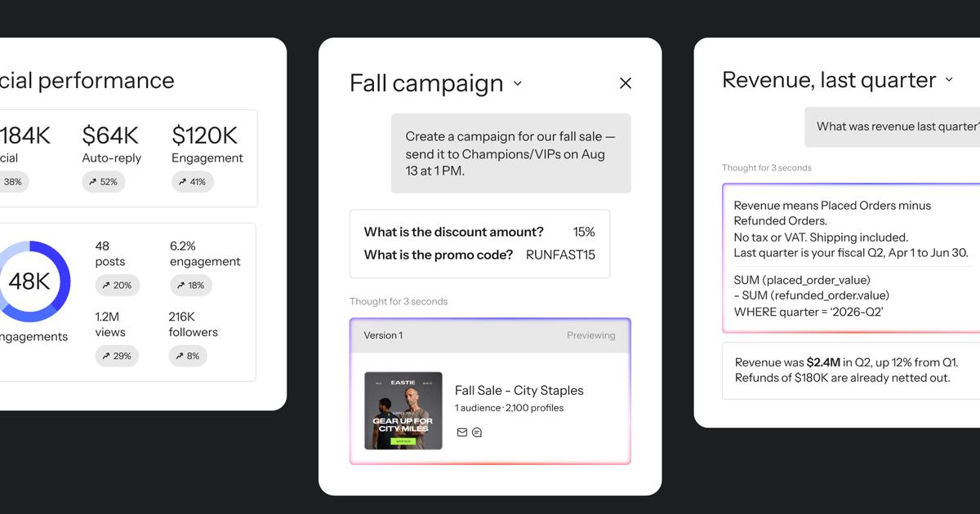The image size is (980, 514).
Task: Click the 38% trend badge in performance card
Action: (x=11, y=182)
